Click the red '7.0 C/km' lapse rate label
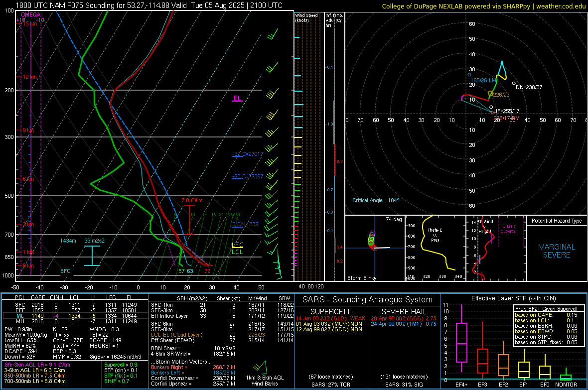Image resolution: width=588 pixels, height=390 pixels. pos(192,201)
